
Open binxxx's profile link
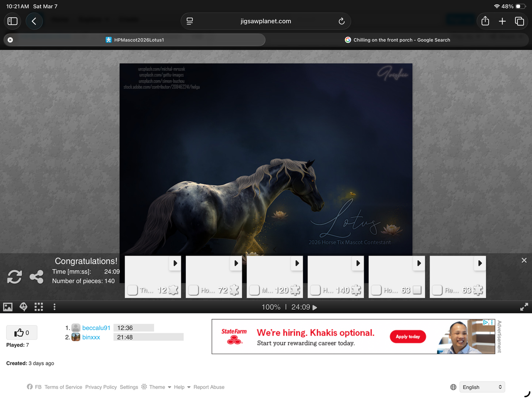coord(91,337)
